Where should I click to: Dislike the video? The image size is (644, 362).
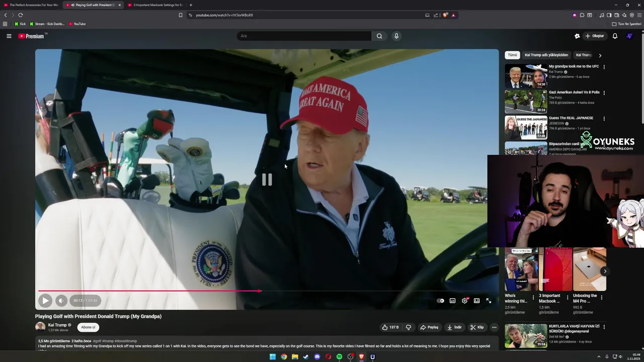coord(409,327)
